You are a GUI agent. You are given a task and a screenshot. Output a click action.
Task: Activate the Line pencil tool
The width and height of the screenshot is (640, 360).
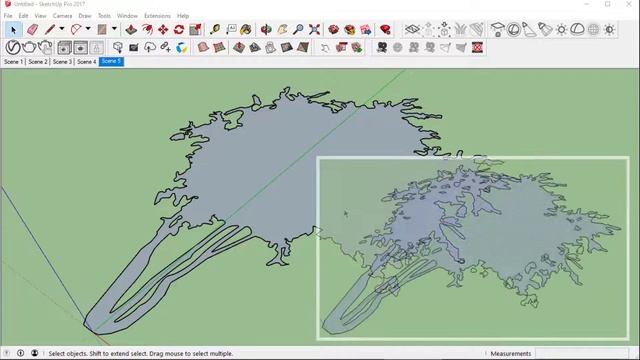pos(50,29)
